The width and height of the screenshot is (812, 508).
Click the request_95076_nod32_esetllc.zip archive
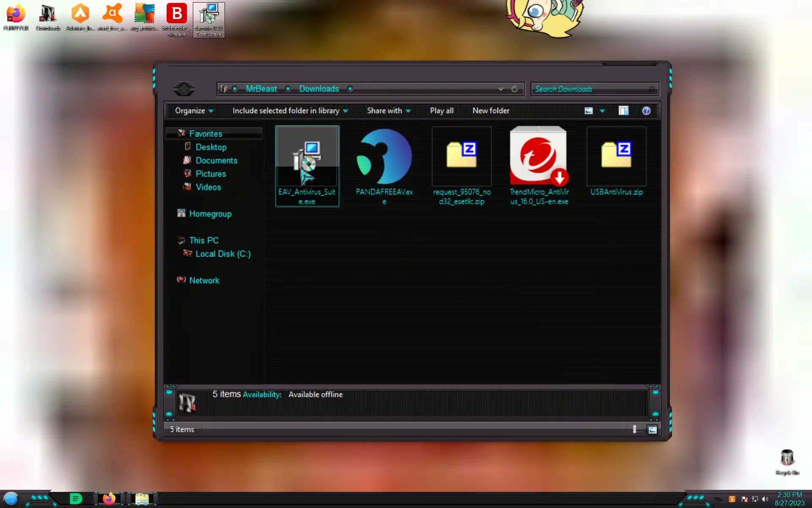click(x=461, y=157)
